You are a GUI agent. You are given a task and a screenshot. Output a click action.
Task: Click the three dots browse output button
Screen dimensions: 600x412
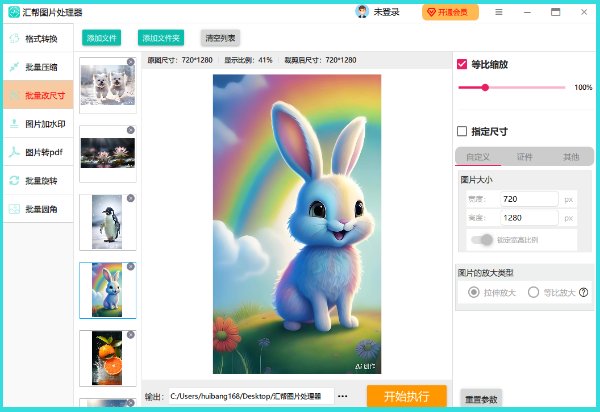(343, 396)
